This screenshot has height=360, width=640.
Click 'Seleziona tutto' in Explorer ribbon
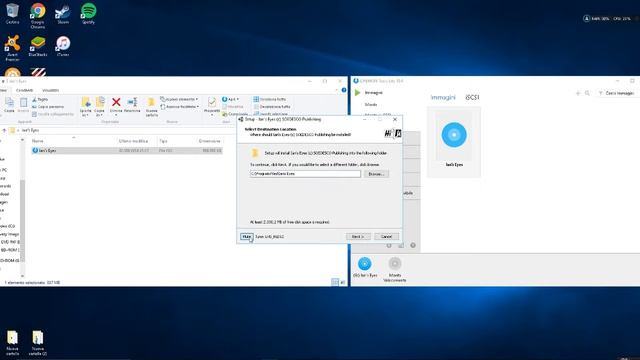point(269,99)
